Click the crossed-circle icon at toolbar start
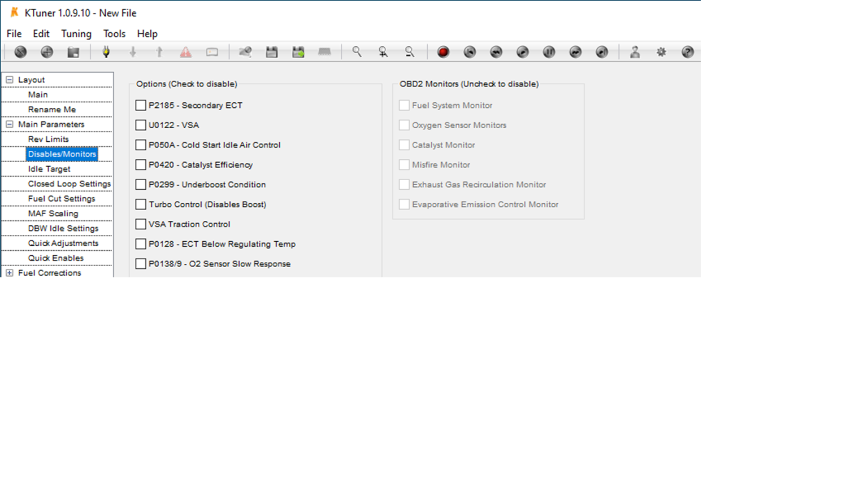The image size is (868, 488). (x=20, y=52)
